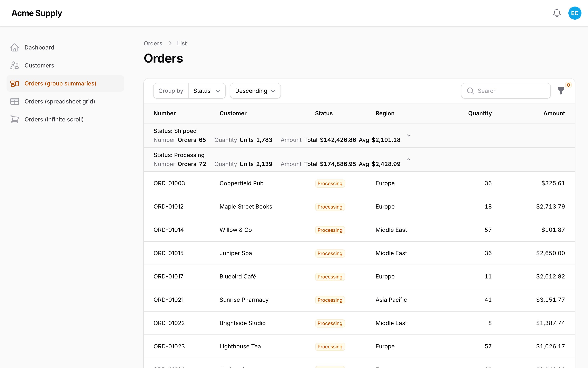The image size is (588, 368).
Task: Collapse the Status: Processing group
Action: pos(409,159)
